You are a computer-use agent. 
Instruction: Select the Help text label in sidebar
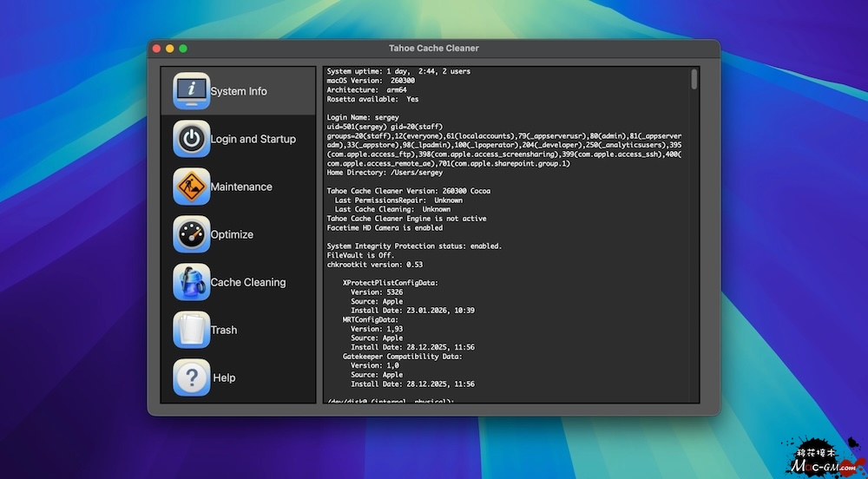click(224, 377)
